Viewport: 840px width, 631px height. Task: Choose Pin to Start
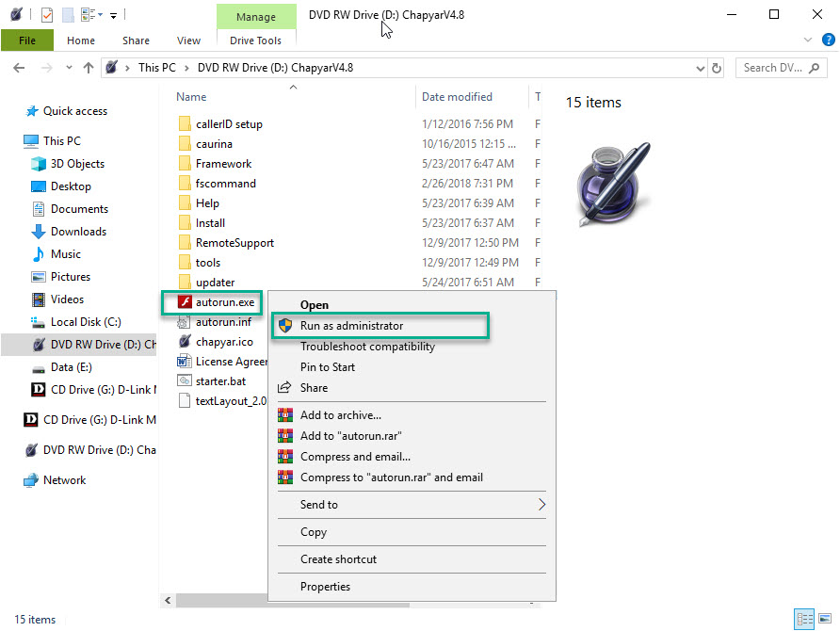coord(328,367)
